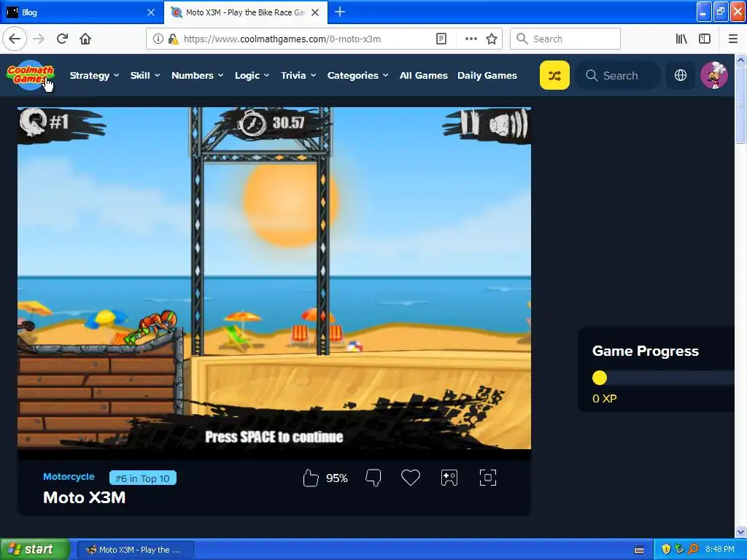The width and height of the screenshot is (747, 560).
Task: Open a new browser tab
Action: (340, 12)
